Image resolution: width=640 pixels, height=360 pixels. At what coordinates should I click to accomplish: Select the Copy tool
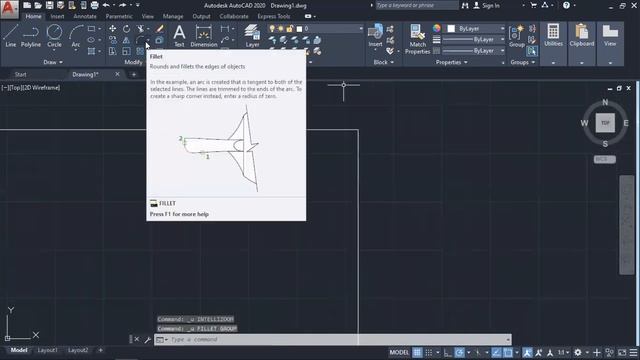[112, 40]
